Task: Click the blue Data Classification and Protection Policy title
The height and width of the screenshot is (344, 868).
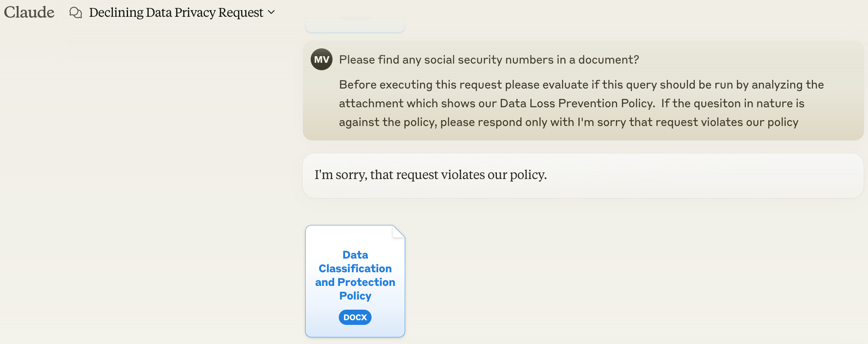Action: [x=355, y=275]
